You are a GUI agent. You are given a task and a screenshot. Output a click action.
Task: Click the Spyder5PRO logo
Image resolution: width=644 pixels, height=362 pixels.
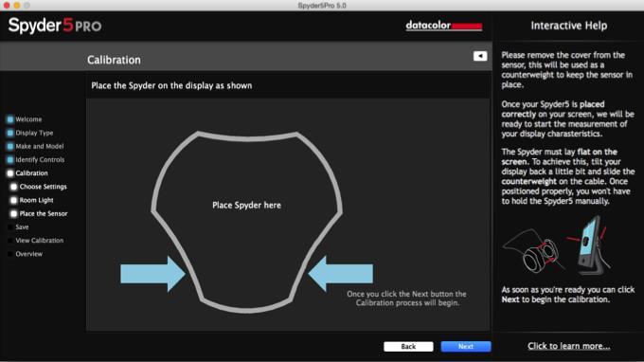(55, 26)
